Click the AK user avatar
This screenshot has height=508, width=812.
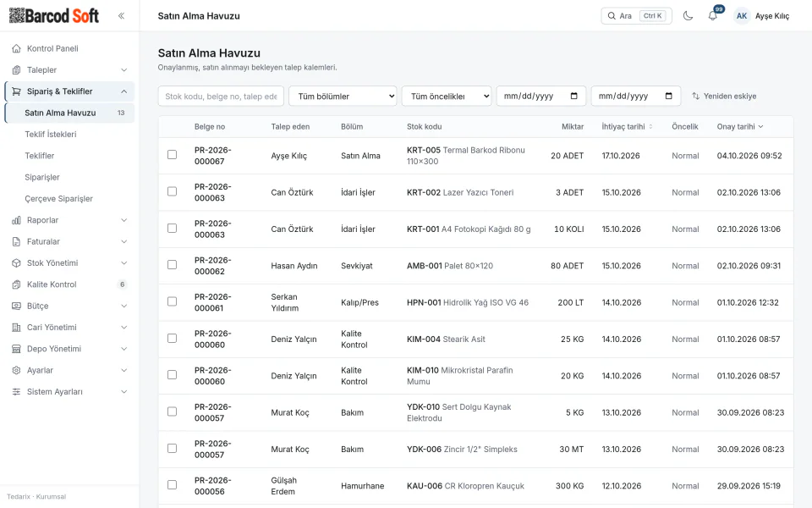[x=742, y=16]
